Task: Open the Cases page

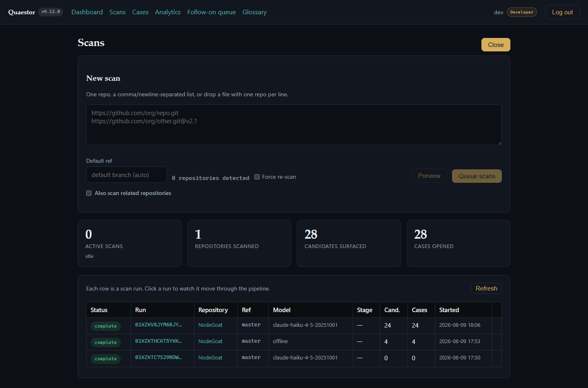Action: click(140, 12)
